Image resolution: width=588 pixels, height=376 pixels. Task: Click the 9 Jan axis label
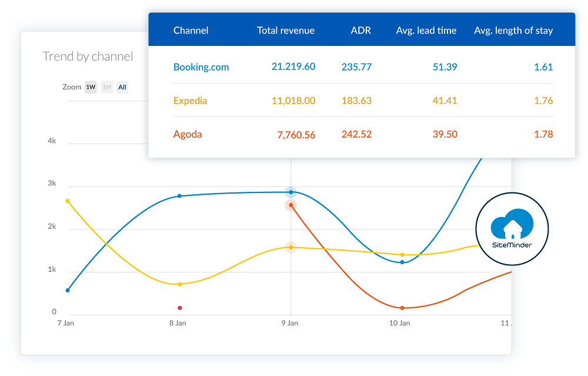(x=290, y=323)
